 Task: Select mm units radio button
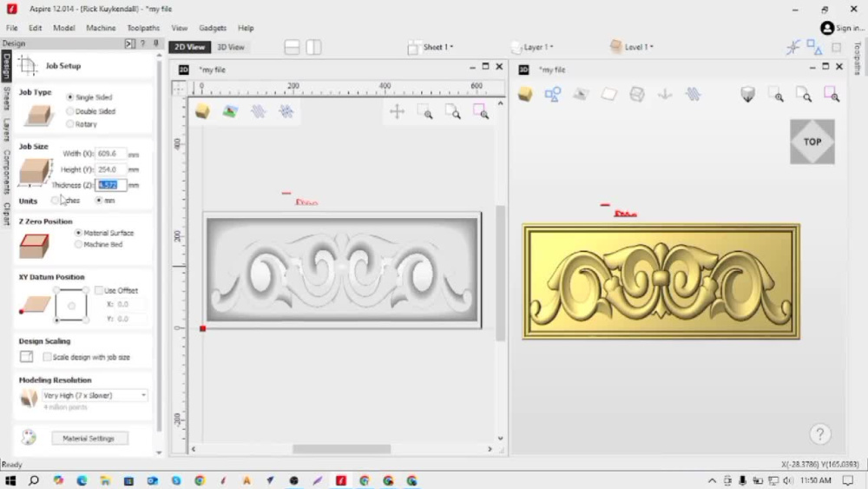click(99, 201)
